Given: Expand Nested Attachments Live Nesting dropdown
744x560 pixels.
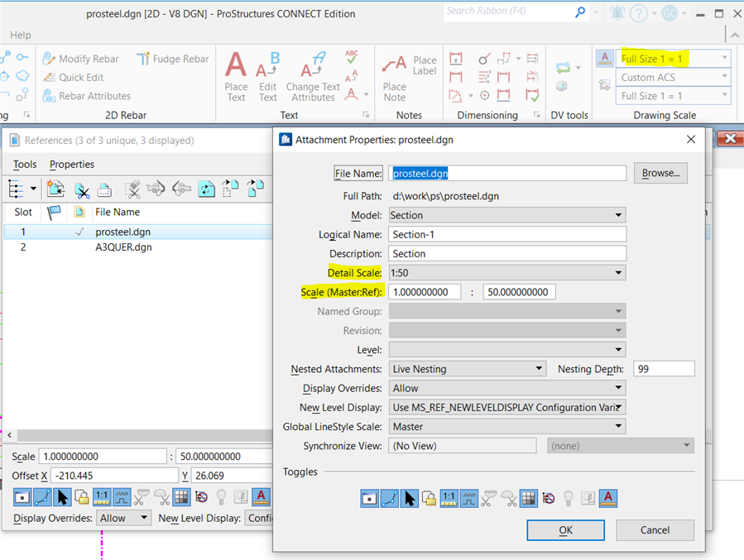Looking at the screenshot, I should tap(467, 369).
